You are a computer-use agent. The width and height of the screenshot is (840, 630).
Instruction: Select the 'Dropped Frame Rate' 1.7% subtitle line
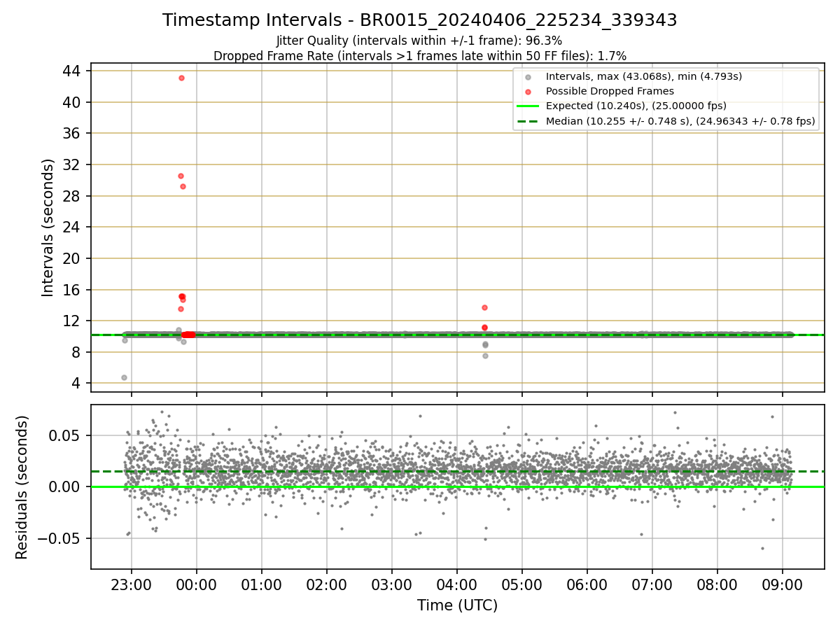pos(420,55)
